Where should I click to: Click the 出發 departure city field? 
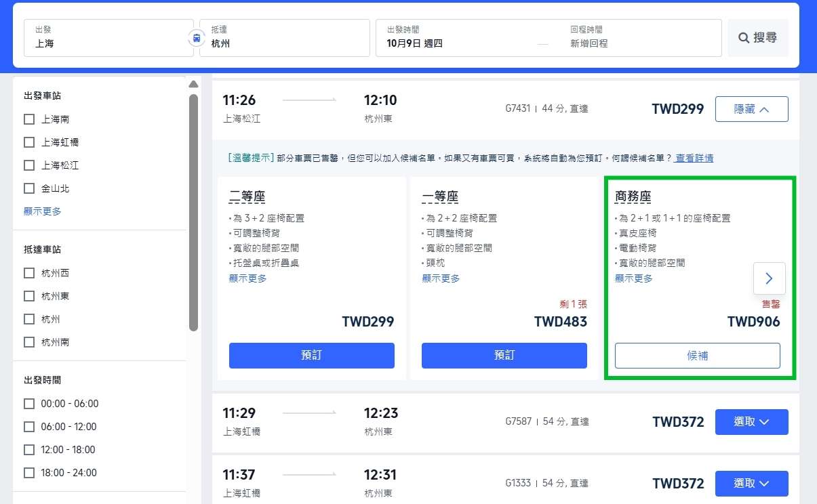[x=108, y=38]
